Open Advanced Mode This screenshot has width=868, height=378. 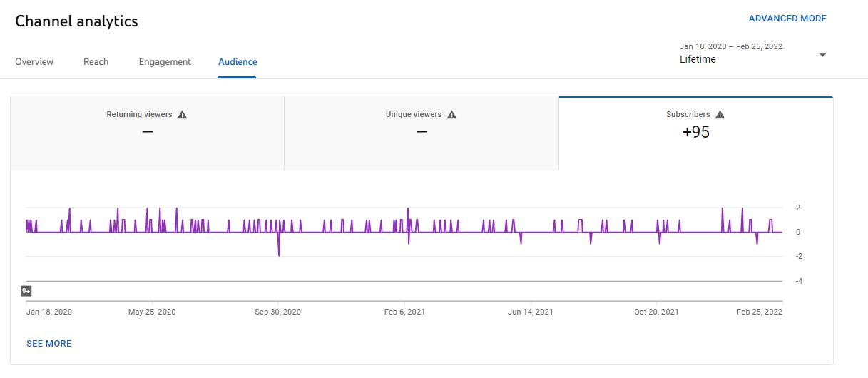pyautogui.click(x=787, y=19)
